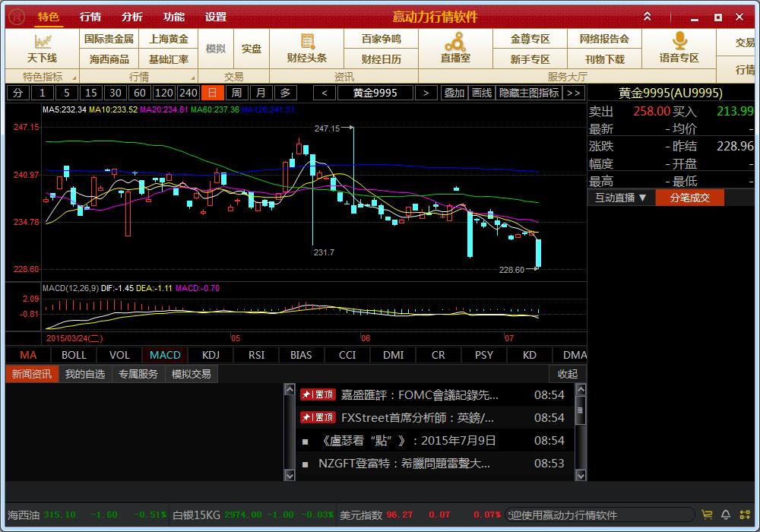Expand 行情 group launcher arrow
The height and width of the screenshot is (532, 760).
tap(193, 78)
